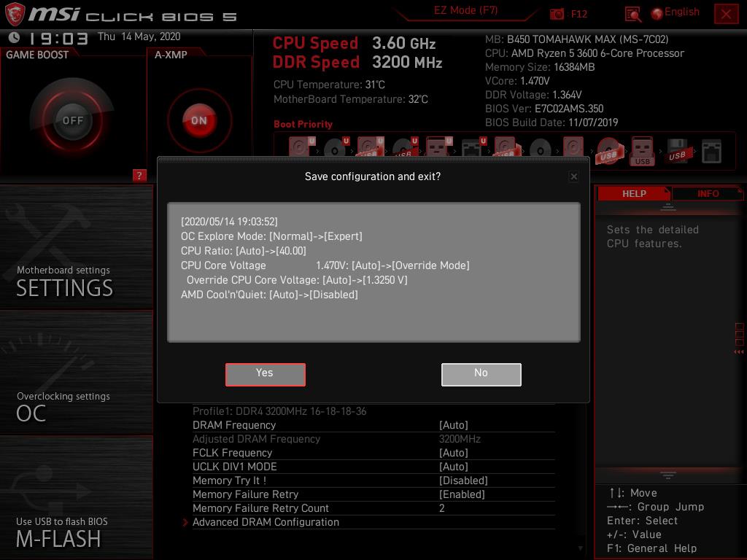This screenshot has width=747, height=560.
Task: Click the clock icon next to time
Action: point(15,37)
